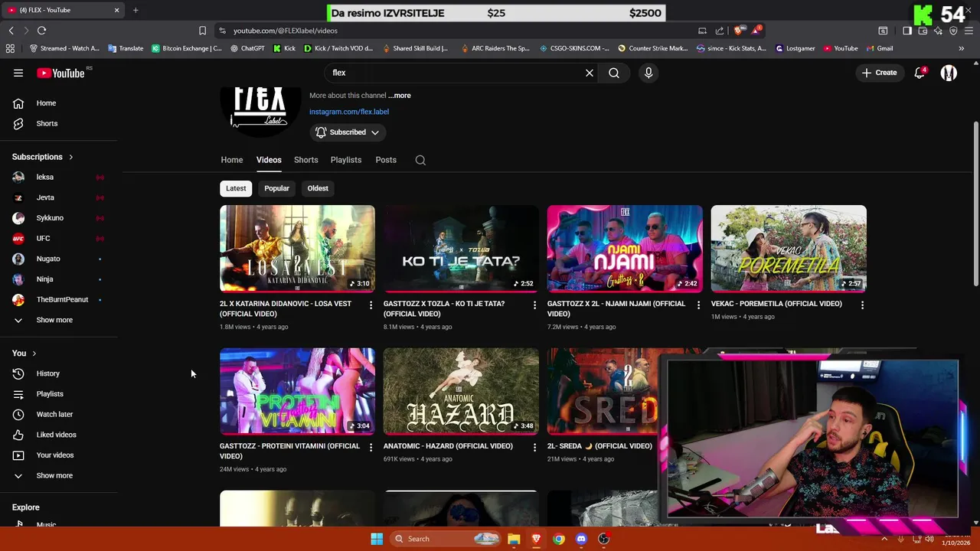Switch to the channel Shorts tab

305,160
